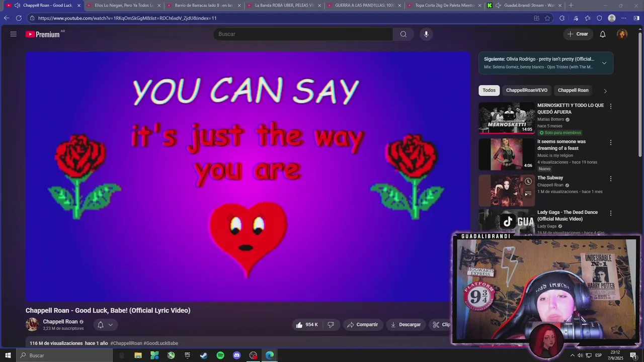Open options for MERNOSKETTI video

click(611, 107)
